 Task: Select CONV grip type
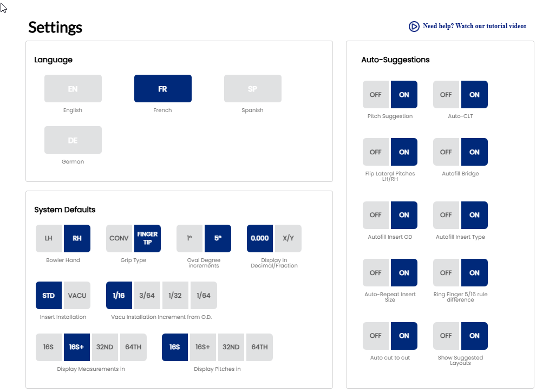tap(119, 238)
